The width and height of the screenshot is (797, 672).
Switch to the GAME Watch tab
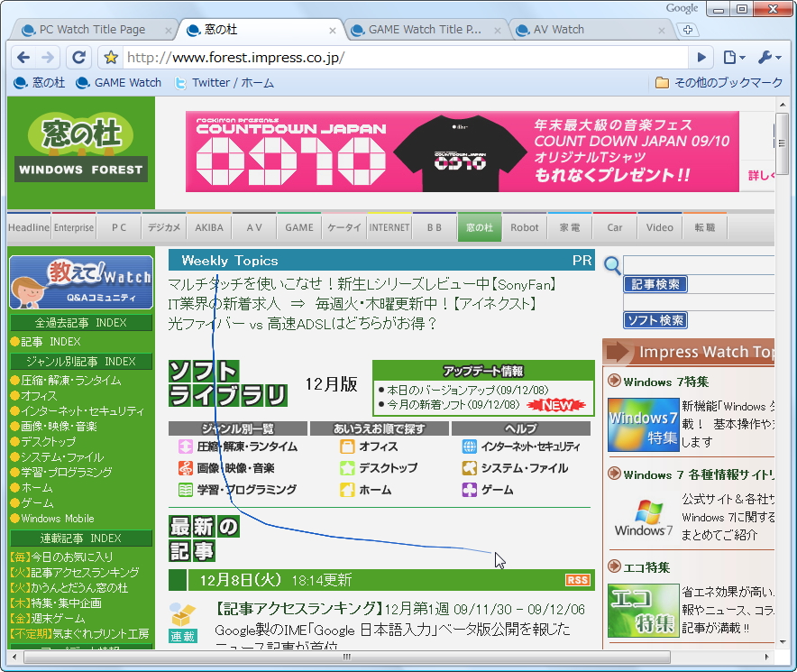coord(424,29)
